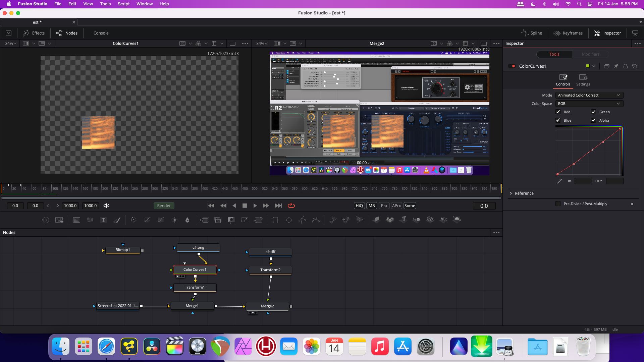Image resolution: width=644 pixels, height=362 pixels.
Task: Add a Brightness Contrast tool from the toolbar
Action: (174, 220)
